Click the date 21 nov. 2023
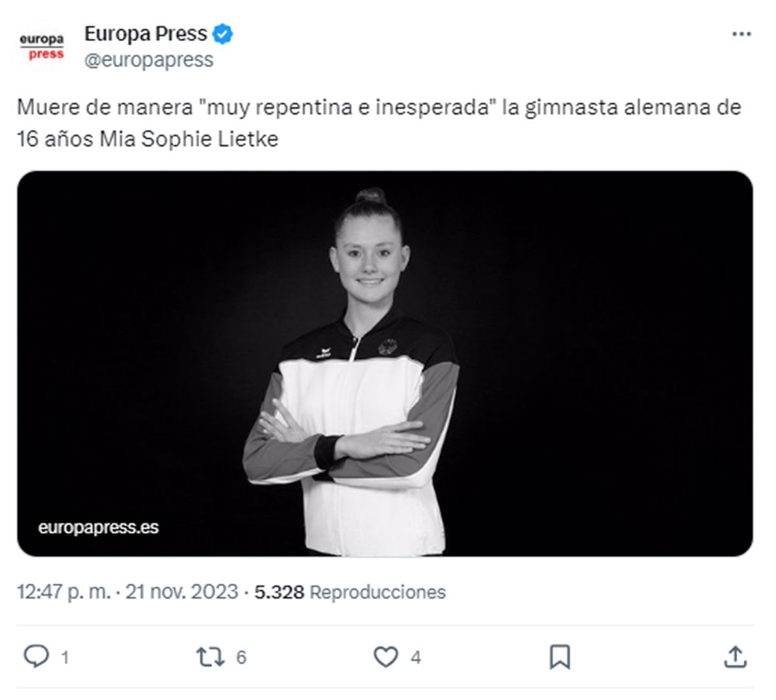The width and height of the screenshot is (776, 700). point(182,591)
